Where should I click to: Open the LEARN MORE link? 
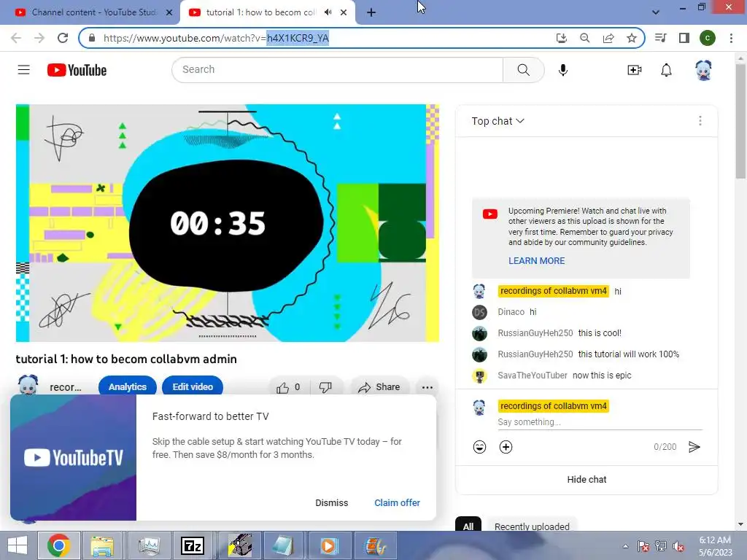coord(536,260)
